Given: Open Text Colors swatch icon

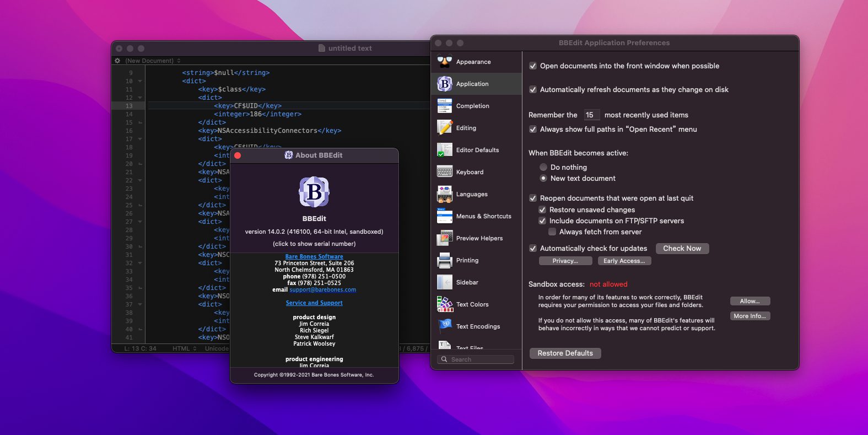Looking at the screenshot, I should (445, 304).
